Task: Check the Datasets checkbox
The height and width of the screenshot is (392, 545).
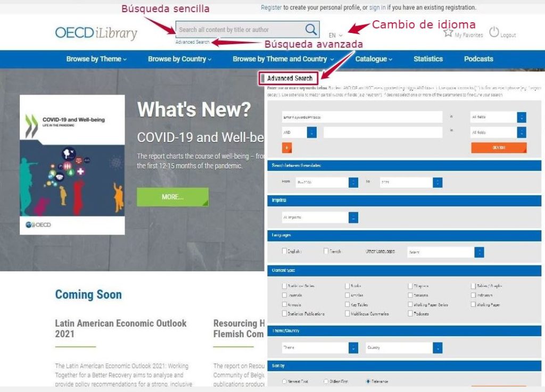Action: tap(410, 295)
